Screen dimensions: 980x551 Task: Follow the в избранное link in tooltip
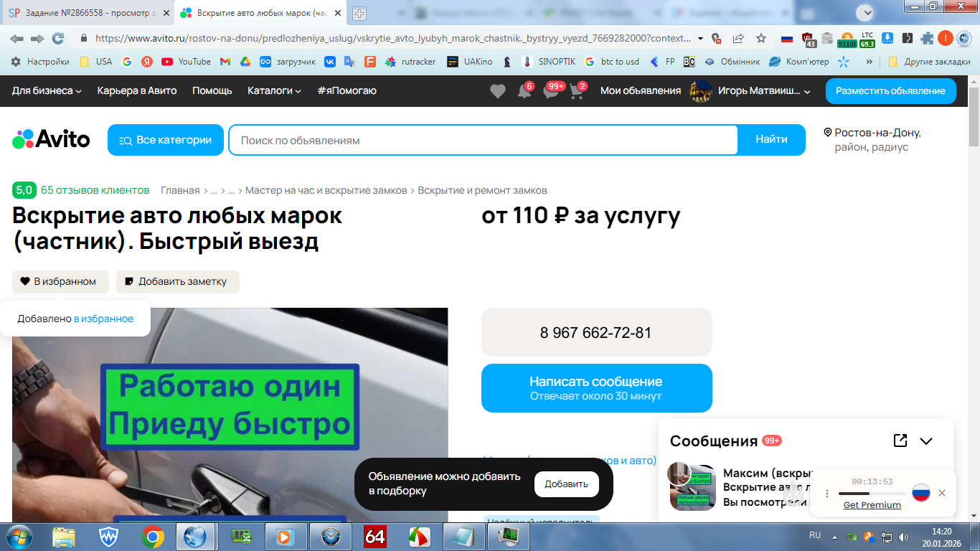pos(103,319)
